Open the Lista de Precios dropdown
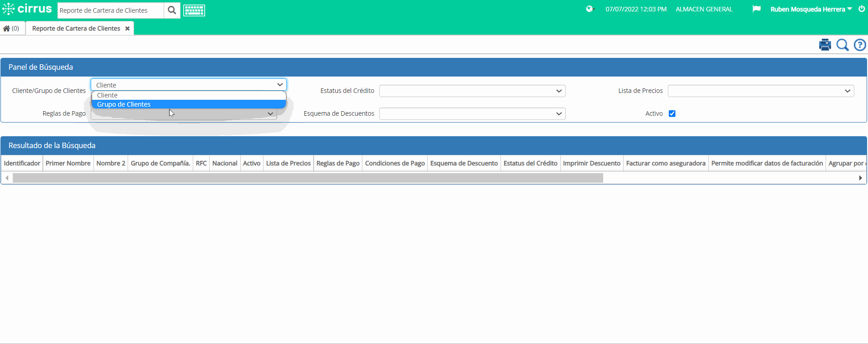The width and height of the screenshot is (868, 344). pos(761,91)
